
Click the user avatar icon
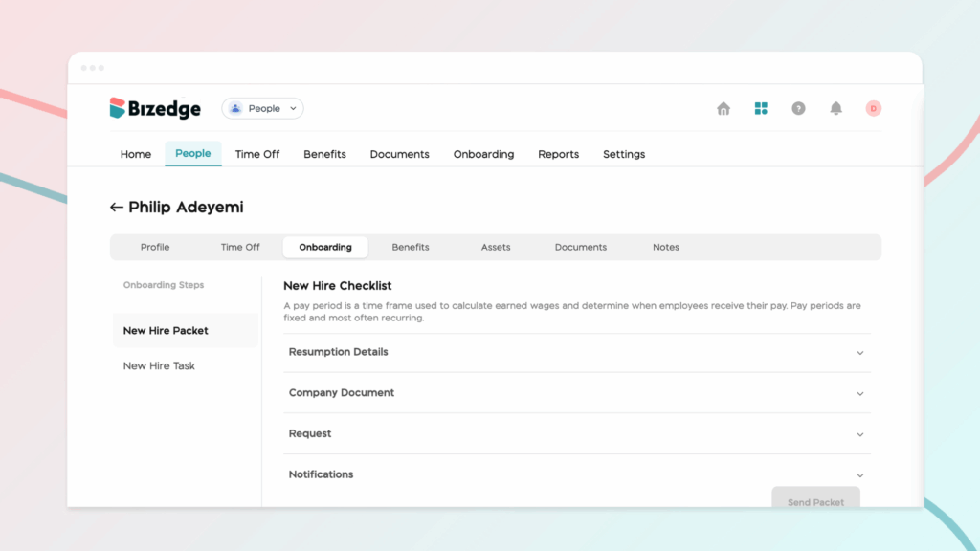[873, 109]
